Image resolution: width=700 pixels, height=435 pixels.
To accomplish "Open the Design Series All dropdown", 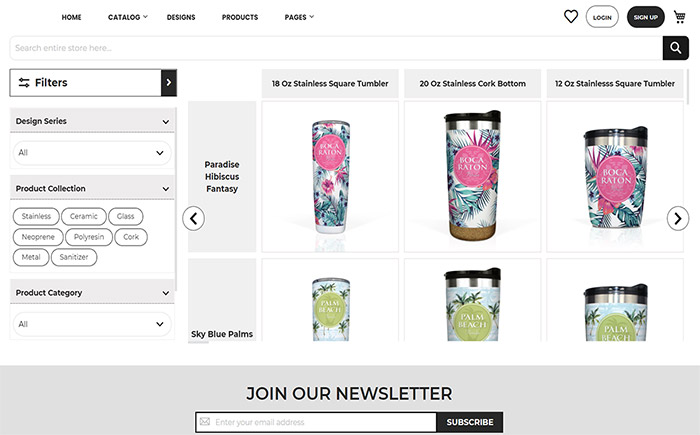I will coord(92,153).
